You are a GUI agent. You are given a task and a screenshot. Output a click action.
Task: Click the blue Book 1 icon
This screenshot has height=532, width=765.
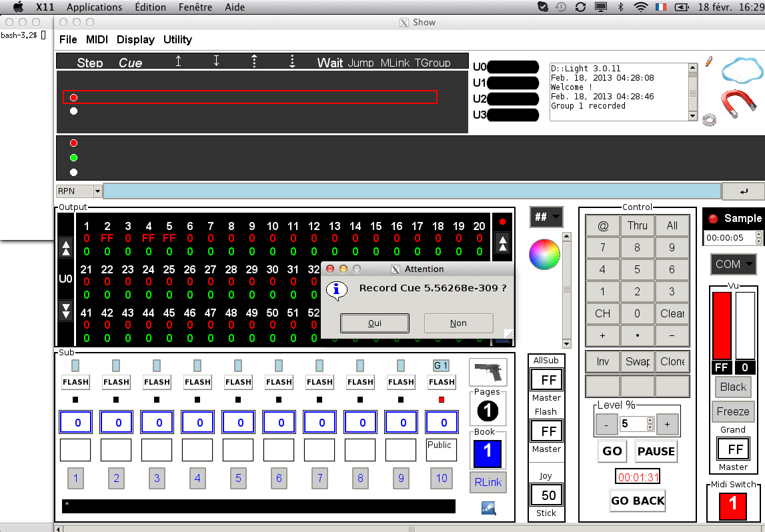(x=488, y=453)
